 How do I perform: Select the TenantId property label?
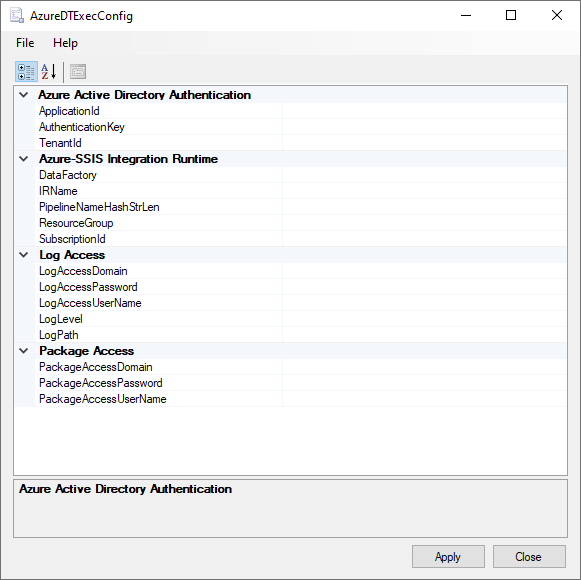[60, 143]
